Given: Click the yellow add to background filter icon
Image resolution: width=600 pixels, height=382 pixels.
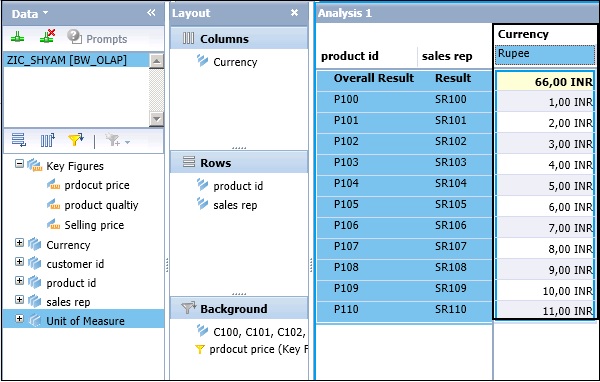Looking at the screenshot, I should pos(76,140).
